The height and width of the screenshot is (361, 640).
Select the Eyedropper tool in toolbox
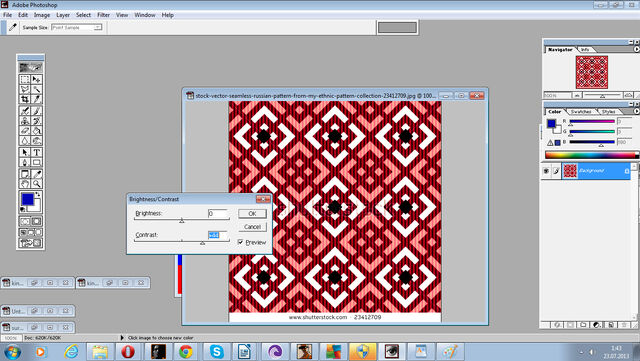click(x=36, y=174)
